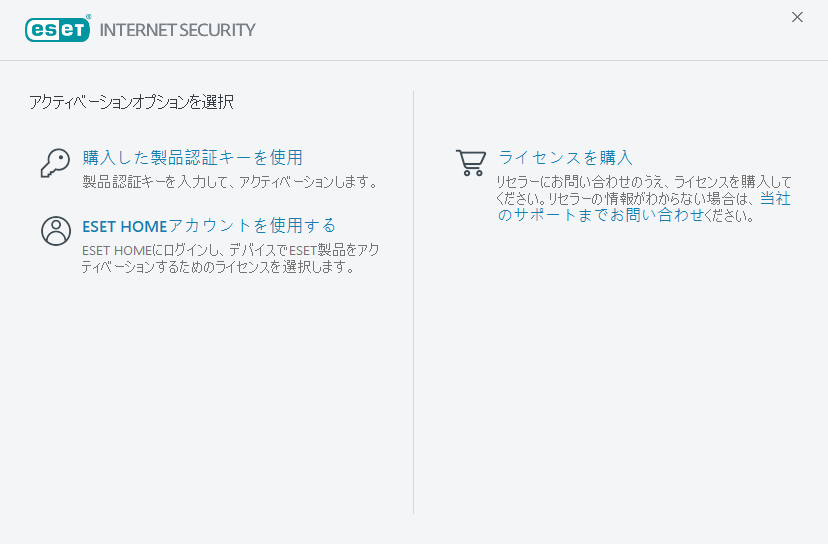Open the ライセンスを購入 link

pos(565,158)
